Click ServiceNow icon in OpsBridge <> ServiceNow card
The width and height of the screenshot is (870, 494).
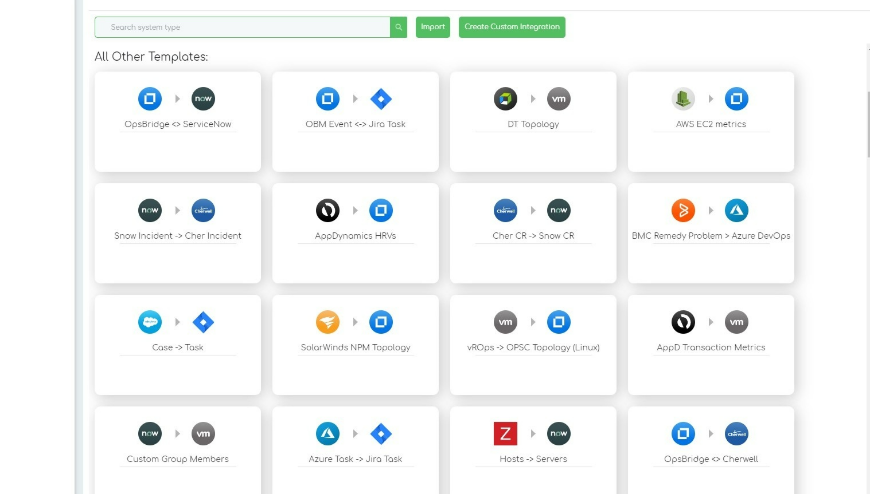(x=203, y=99)
